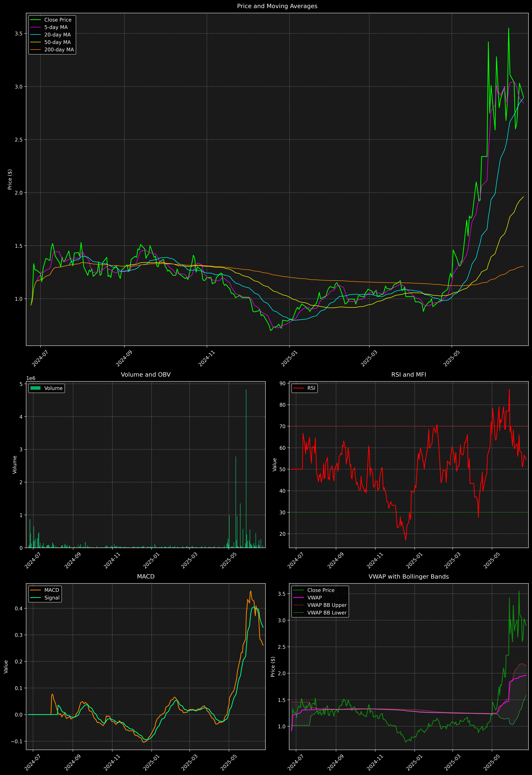
Task: Click the 2025-03 date tick under RSI and MFI chart
Action: (x=452, y=560)
